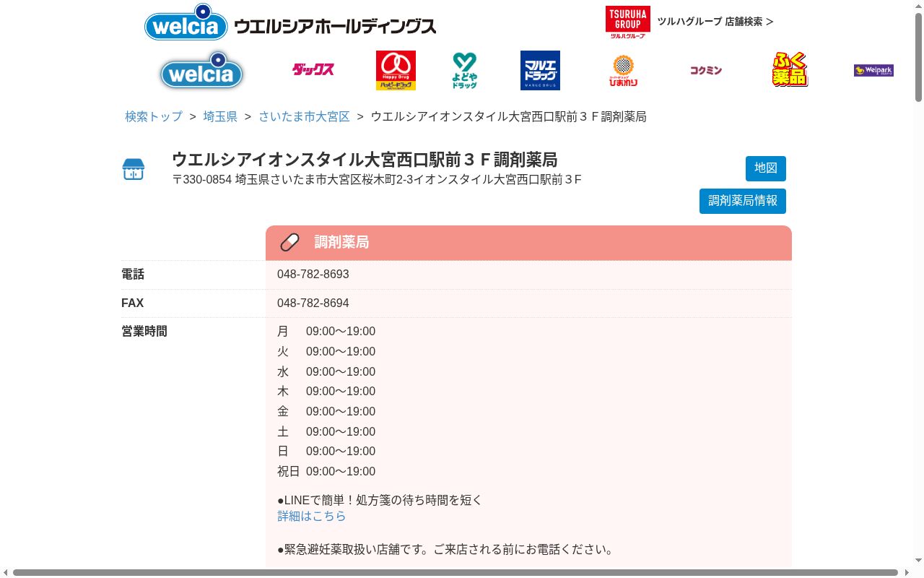Click the 営業時間 label
Screen dimensions: 924x578
144,331
